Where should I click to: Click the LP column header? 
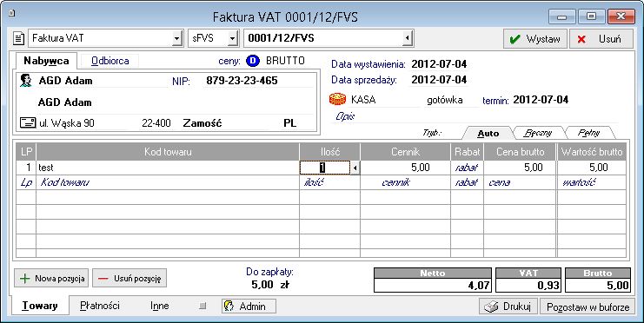26,152
